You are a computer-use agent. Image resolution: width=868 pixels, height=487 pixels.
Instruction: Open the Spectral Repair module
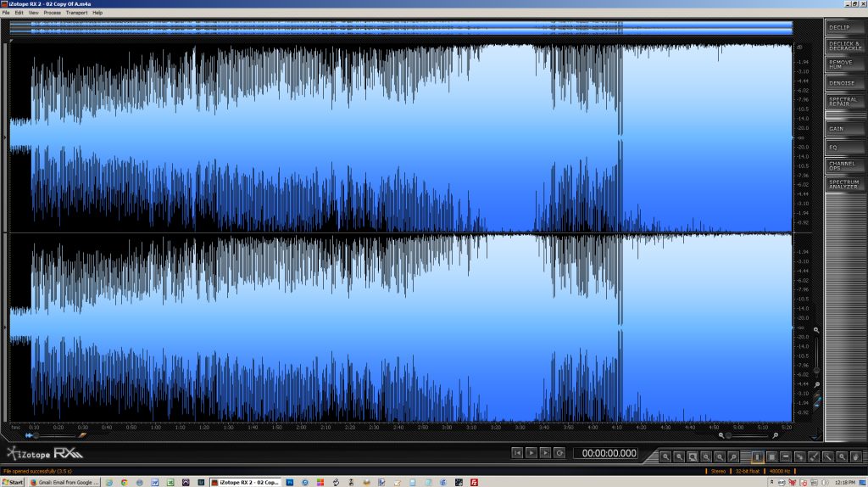click(845, 102)
